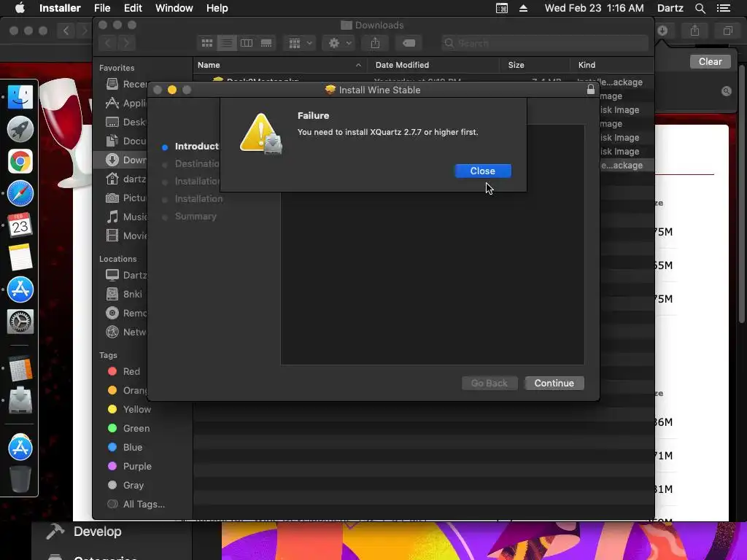Click the date and time in menu bar

[x=594, y=8]
